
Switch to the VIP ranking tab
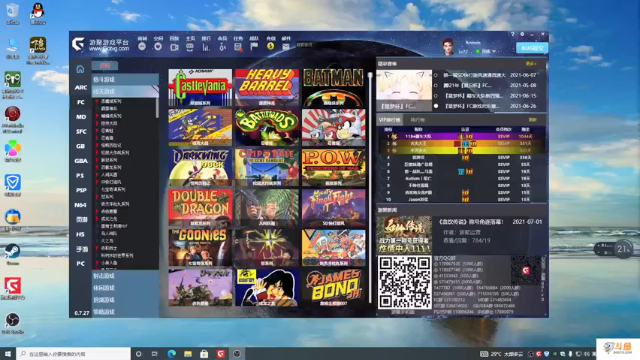point(389,120)
